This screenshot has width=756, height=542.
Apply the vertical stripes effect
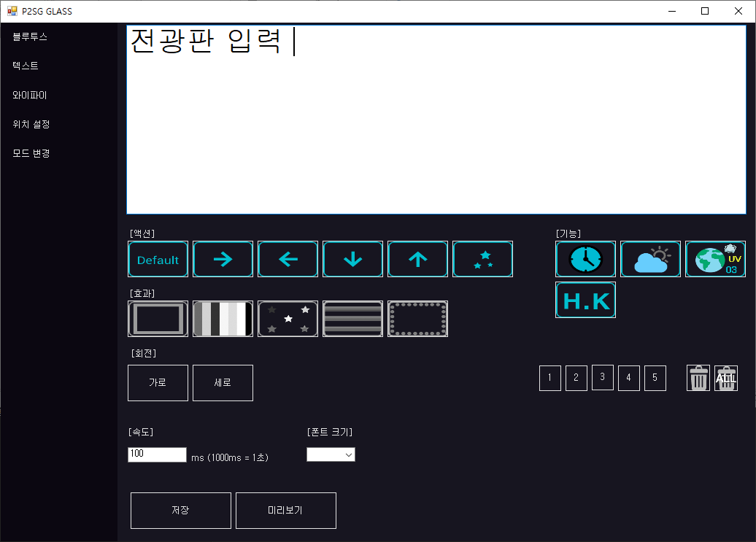coord(223,319)
